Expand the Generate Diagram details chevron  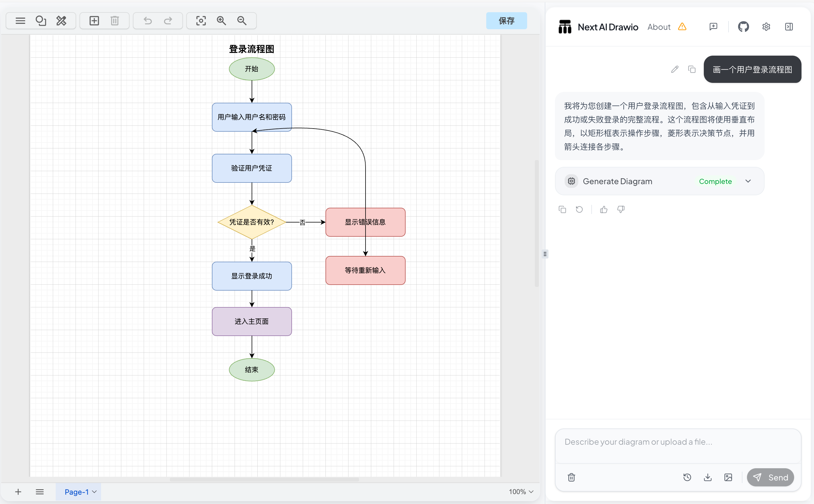[x=748, y=181]
